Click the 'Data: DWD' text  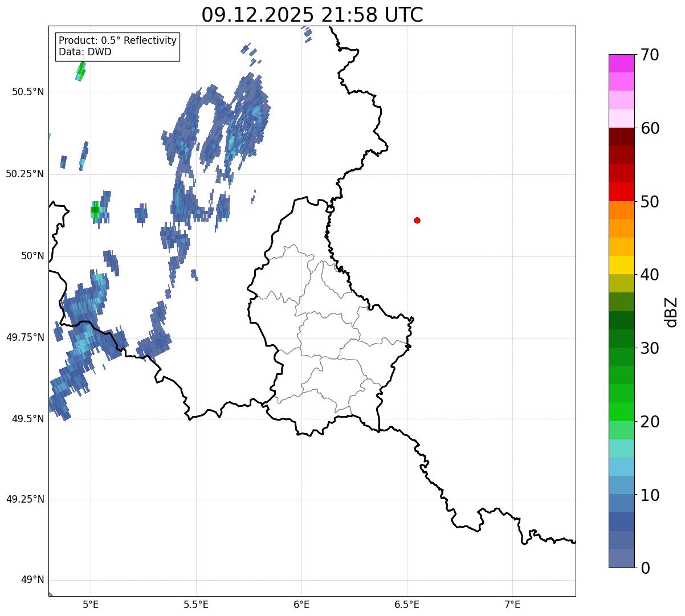85,52
